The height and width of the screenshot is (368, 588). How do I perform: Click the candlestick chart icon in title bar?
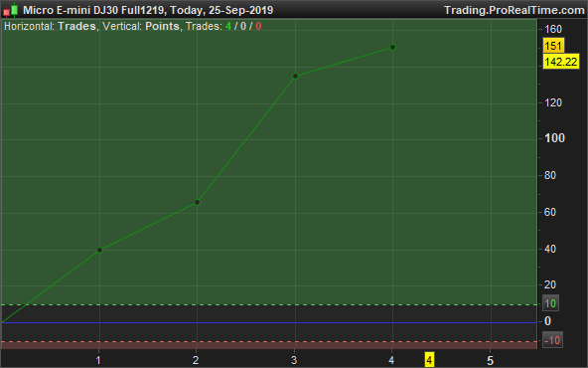(x=11, y=10)
